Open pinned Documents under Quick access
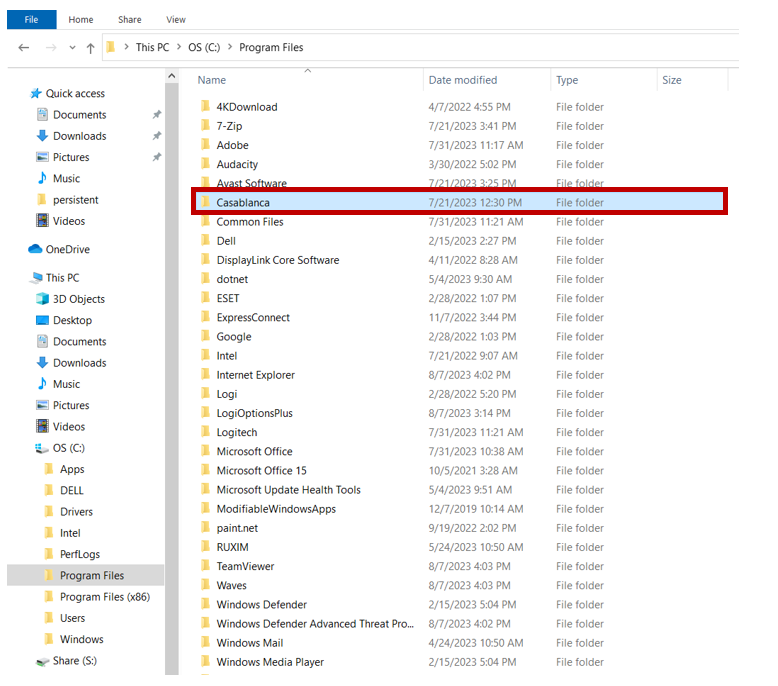This screenshot has height=686, width=778. pos(79,115)
